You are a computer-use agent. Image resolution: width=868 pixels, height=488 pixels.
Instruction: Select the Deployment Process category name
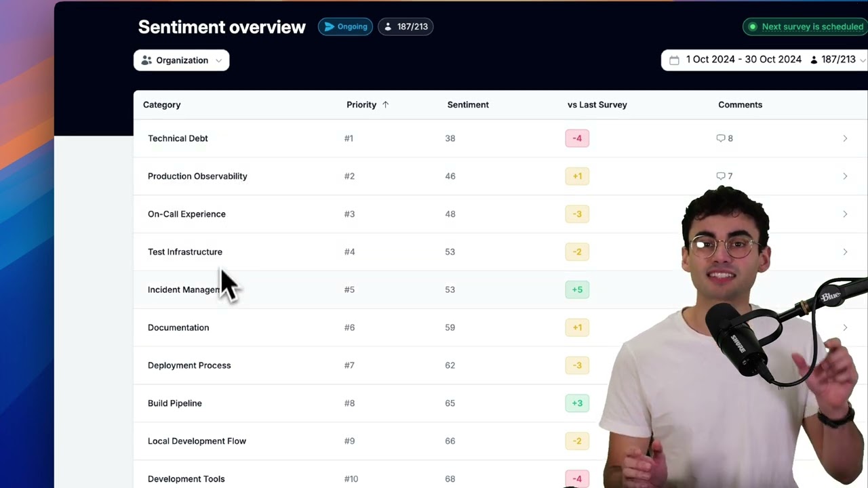pos(189,365)
